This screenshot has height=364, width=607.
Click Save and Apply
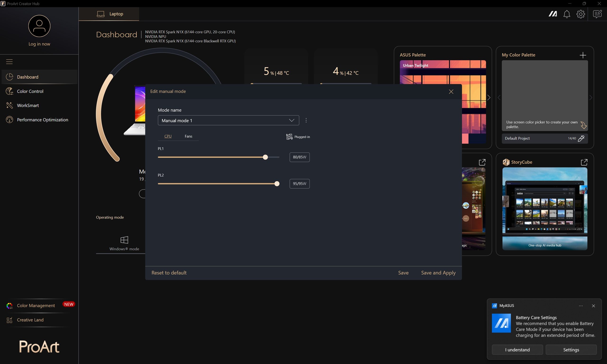click(x=438, y=273)
